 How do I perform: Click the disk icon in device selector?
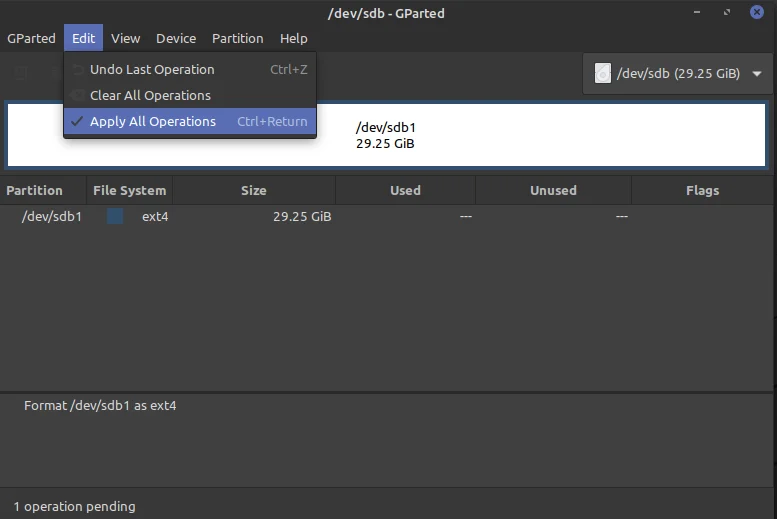[603, 73]
